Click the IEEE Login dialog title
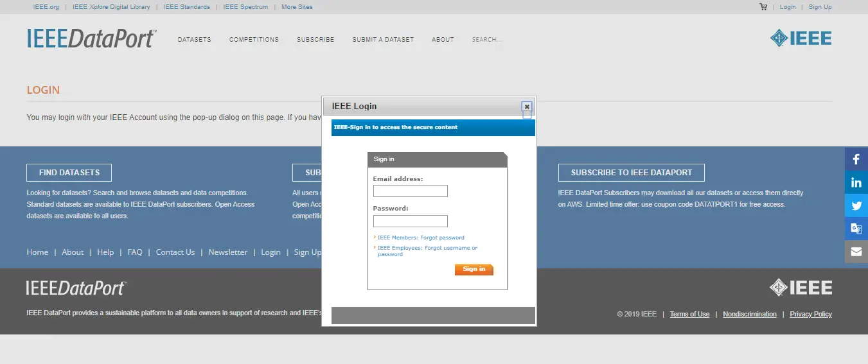Screen dimensions: 868x364 [x=354, y=106]
